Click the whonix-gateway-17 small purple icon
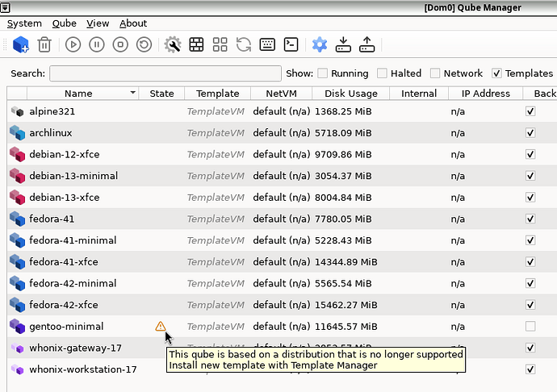The height and width of the screenshot is (392, 557). tap(17, 348)
